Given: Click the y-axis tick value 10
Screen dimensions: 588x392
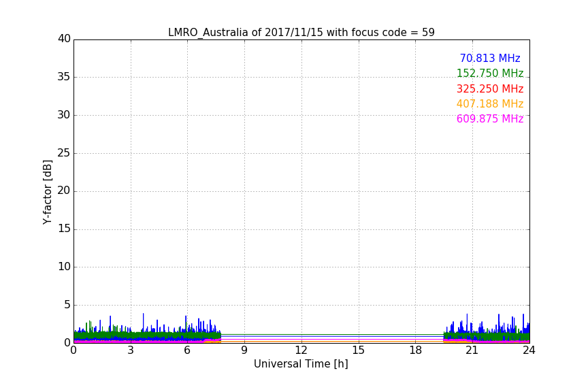Looking at the screenshot, I should pyautogui.click(x=64, y=267).
